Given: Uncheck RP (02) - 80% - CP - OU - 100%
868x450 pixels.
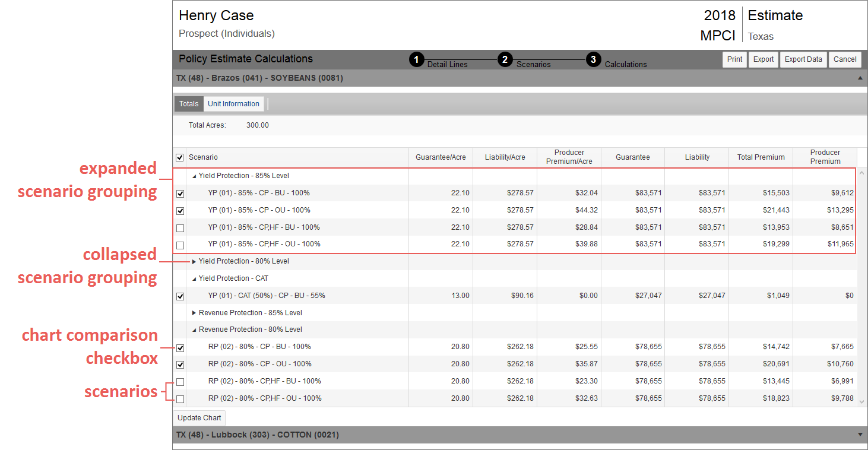Looking at the screenshot, I should point(180,365).
